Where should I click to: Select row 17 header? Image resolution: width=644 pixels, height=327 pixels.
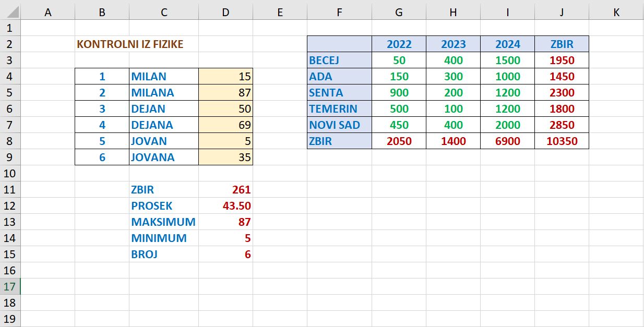[x=10, y=286]
